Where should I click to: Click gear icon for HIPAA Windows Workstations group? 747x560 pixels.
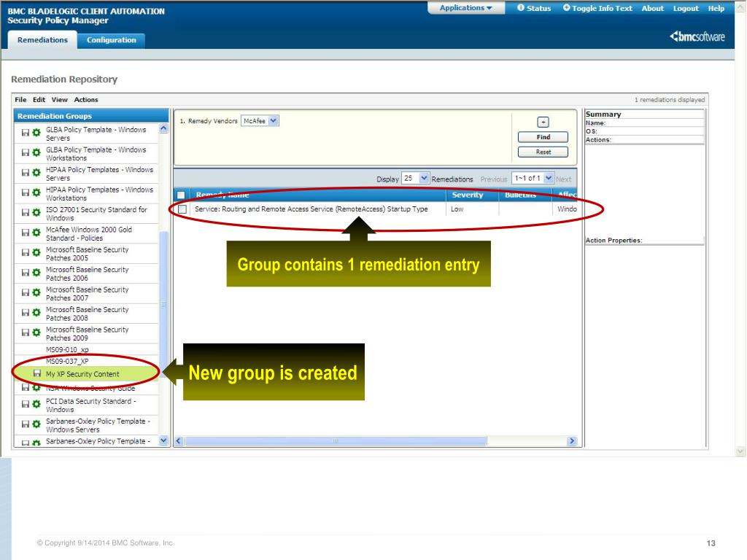pos(36,192)
